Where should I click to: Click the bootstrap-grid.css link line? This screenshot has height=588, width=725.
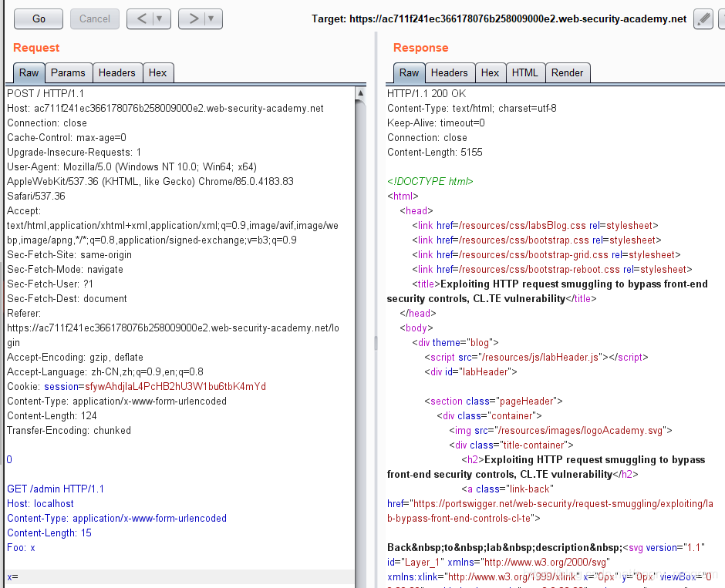pyautogui.click(x=547, y=254)
